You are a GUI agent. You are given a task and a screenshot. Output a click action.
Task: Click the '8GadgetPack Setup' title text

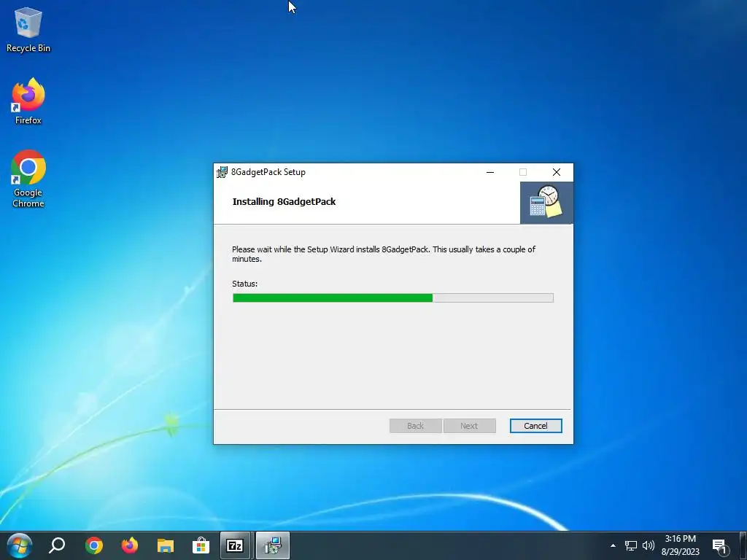[268, 172]
